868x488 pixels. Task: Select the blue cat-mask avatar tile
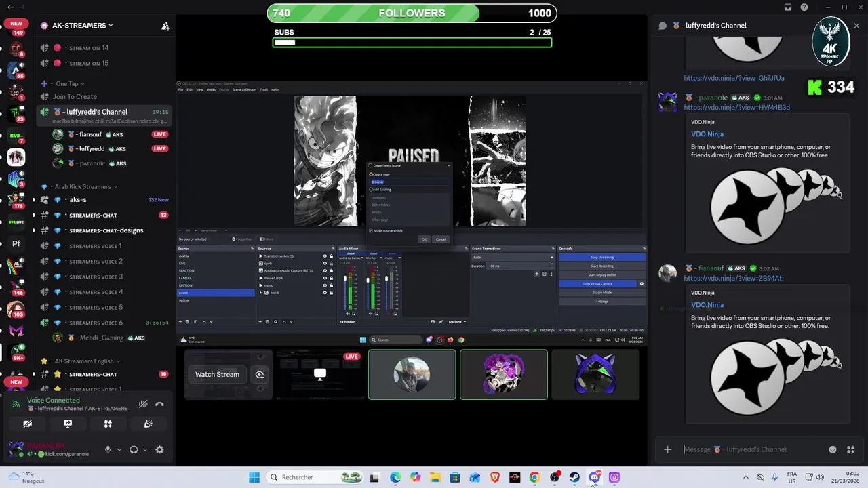pos(595,374)
